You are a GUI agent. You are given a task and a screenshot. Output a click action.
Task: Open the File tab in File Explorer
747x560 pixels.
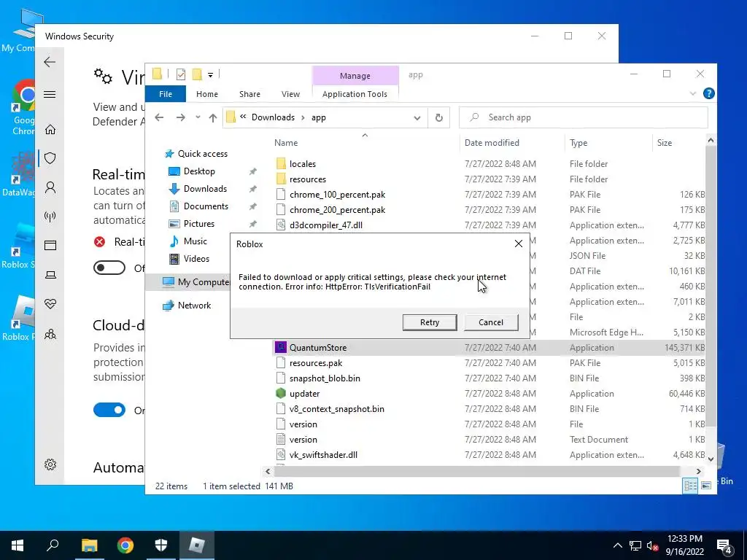166,94
